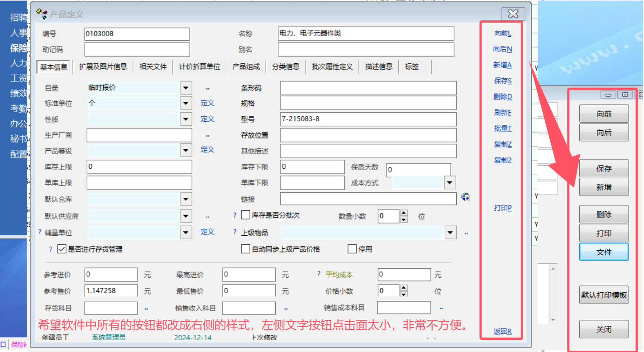Open the browse dots next to 存货科目

(x=146, y=309)
